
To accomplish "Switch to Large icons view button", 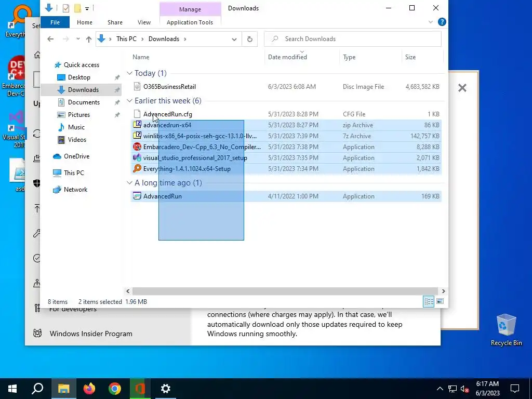I will click(x=440, y=301).
